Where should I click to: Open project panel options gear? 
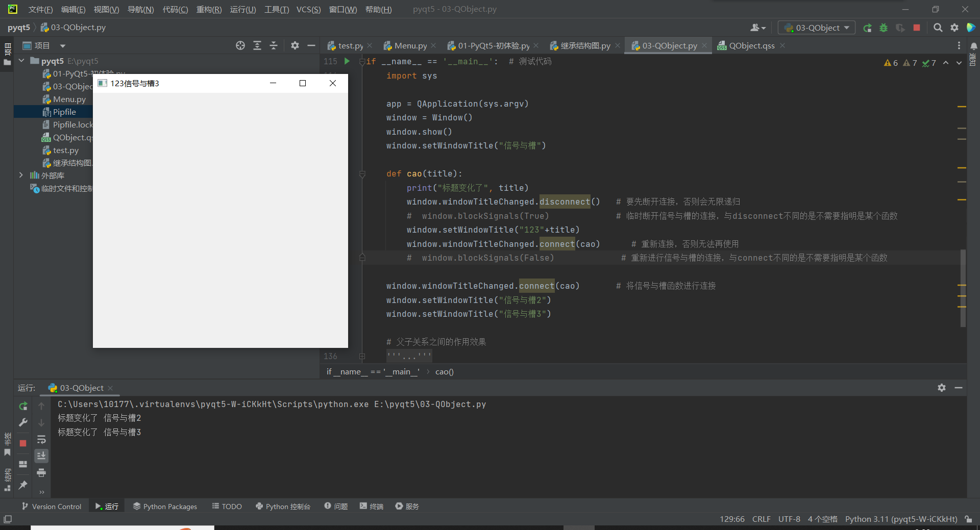click(x=295, y=45)
